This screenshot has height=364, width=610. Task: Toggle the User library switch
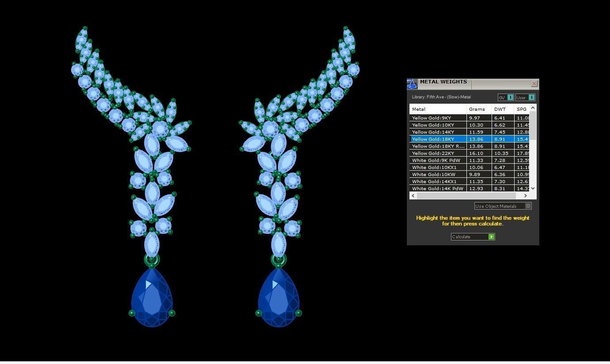525,98
